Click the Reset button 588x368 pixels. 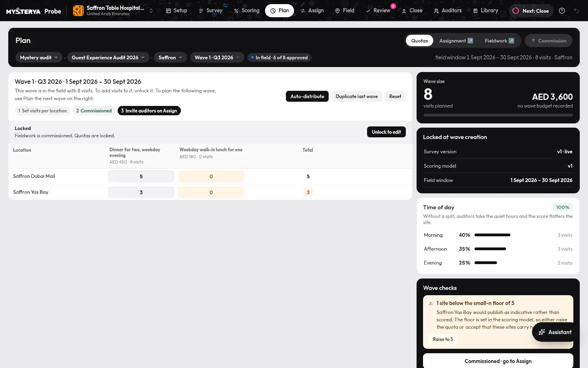tap(395, 96)
